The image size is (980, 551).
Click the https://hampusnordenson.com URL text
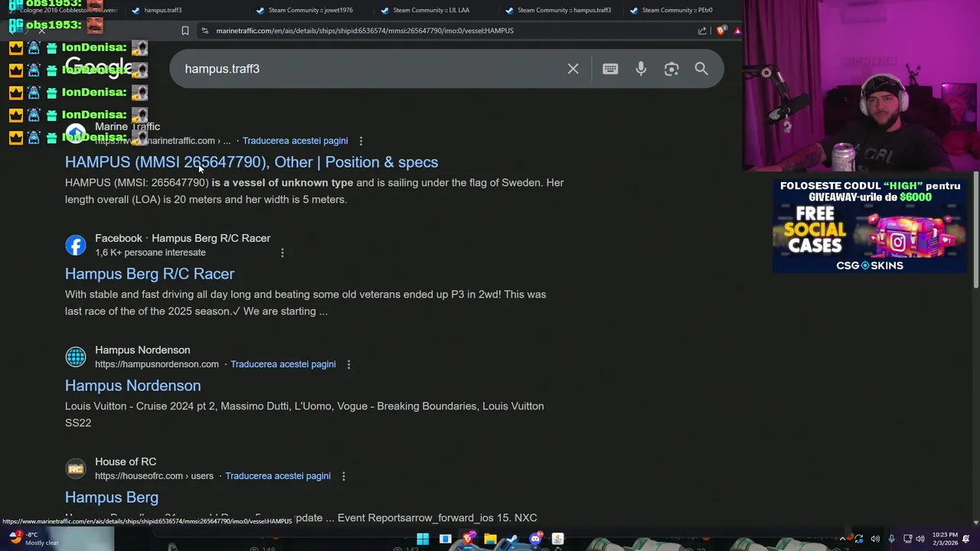point(157,364)
